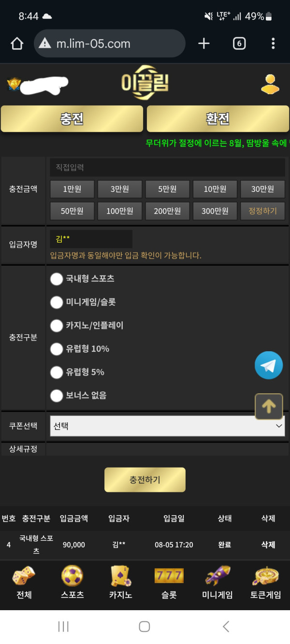Switch to the 환전 tab
The height and width of the screenshot is (644, 290).
pyautogui.click(x=217, y=119)
